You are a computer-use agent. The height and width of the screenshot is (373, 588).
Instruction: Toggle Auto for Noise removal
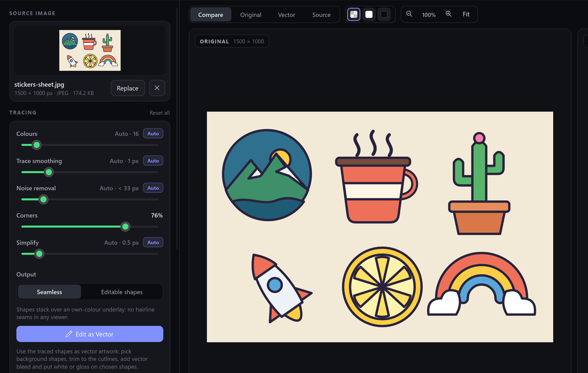pyautogui.click(x=153, y=188)
